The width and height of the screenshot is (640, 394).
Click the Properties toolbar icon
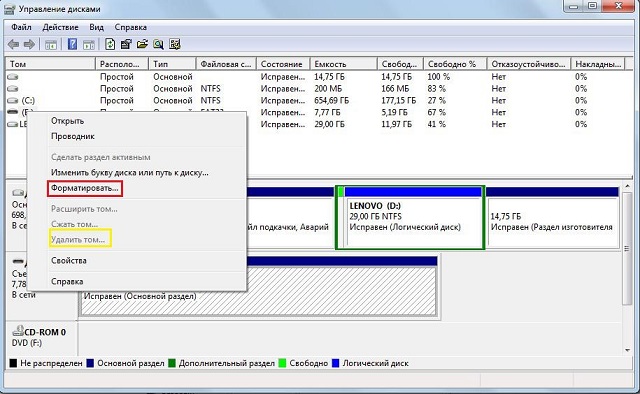[x=126, y=44]
